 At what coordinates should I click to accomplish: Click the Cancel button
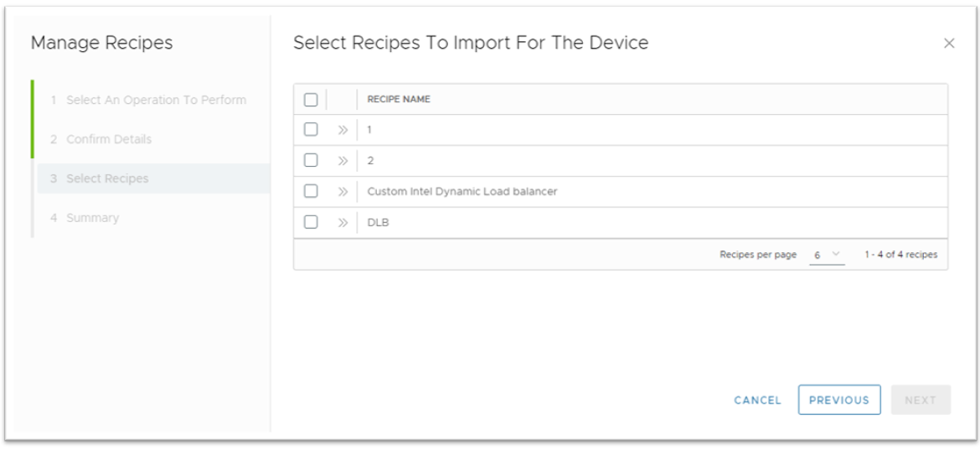click(x=757, y=400)
